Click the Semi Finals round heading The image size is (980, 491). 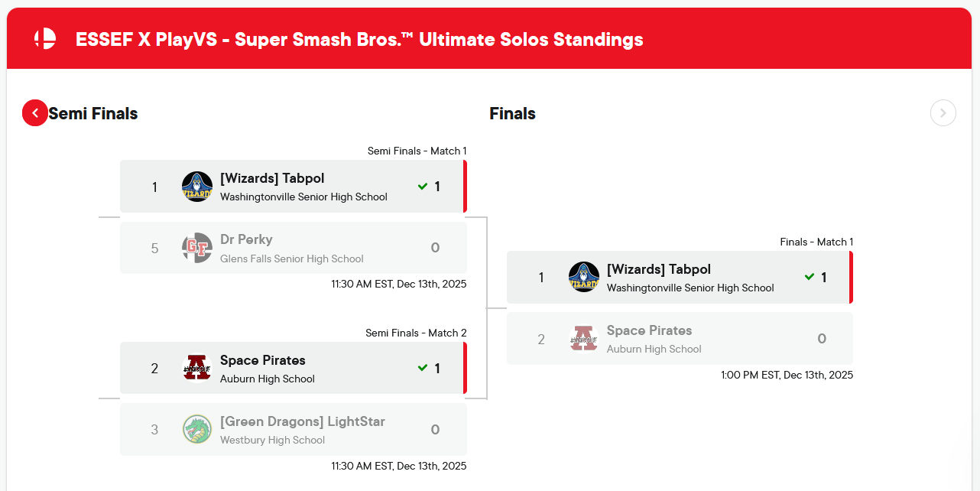93,114
